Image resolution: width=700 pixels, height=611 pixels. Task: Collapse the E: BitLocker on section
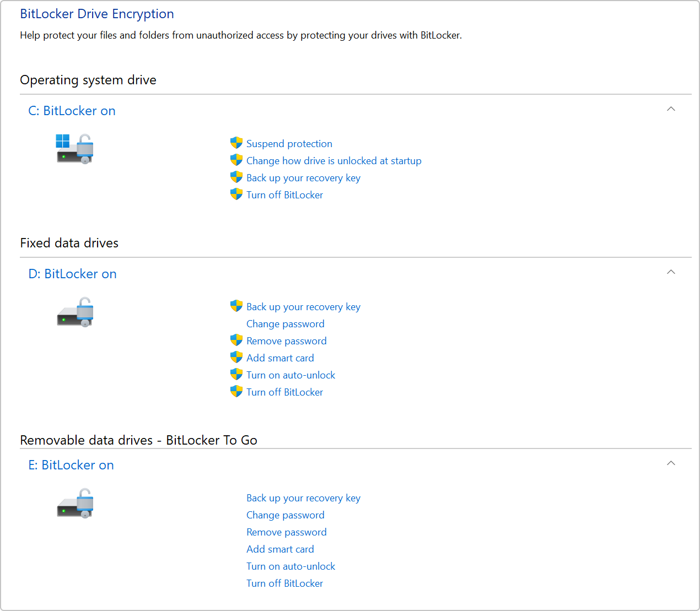coord(671,463)
